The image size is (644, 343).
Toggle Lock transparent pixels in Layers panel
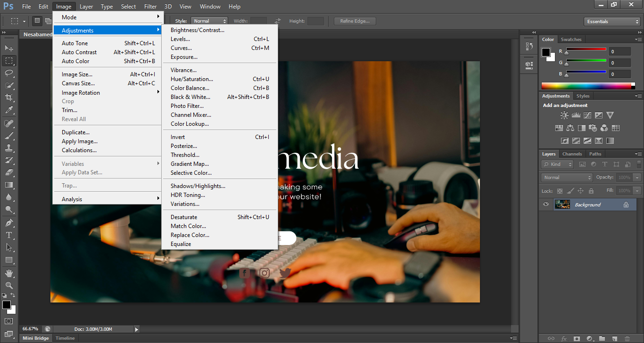point(560,191)
